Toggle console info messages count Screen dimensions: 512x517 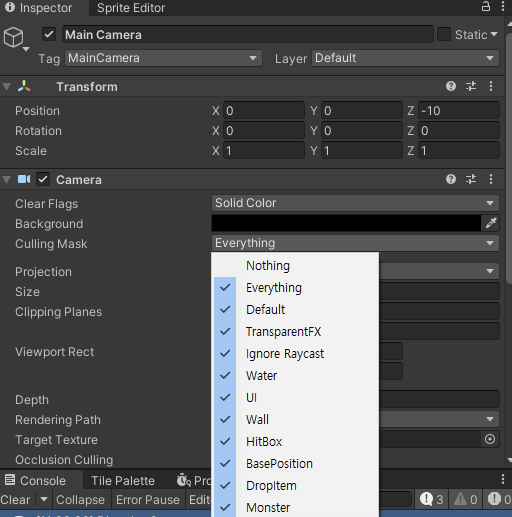[x=431, y=499]
